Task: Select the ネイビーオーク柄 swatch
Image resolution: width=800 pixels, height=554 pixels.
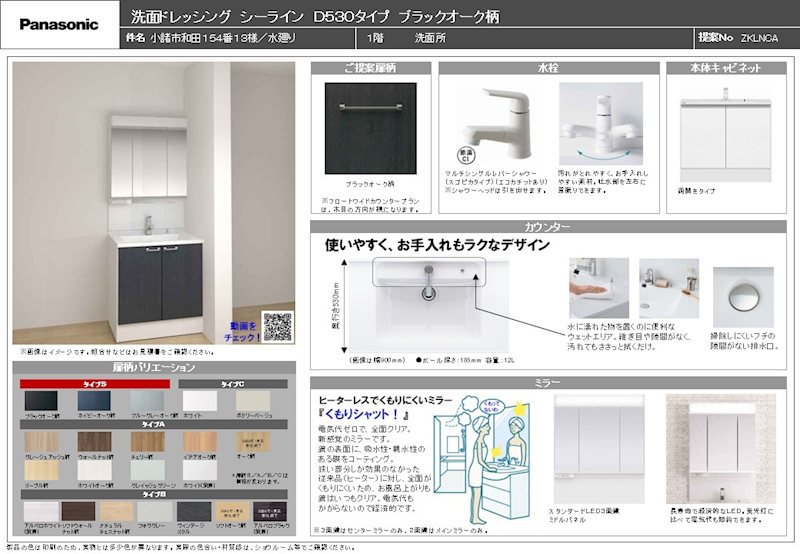Action: pyautogui.click(x=94, y=400)
